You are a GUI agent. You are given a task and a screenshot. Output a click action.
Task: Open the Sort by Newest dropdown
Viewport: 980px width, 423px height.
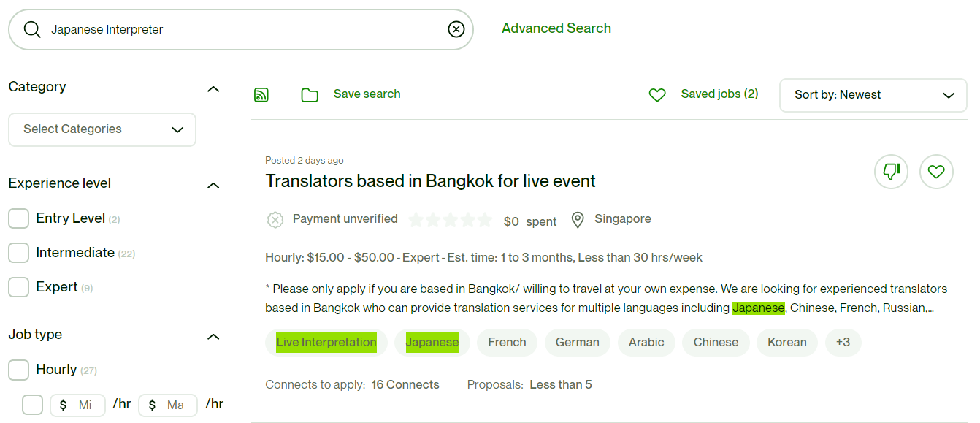click(x=873, y=95)
